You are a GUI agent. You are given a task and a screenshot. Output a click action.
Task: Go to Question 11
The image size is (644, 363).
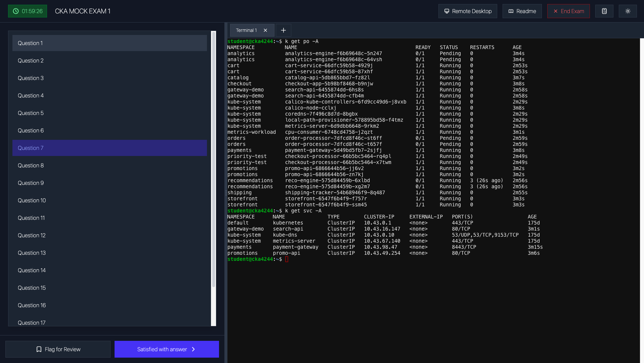coord(110,218)
